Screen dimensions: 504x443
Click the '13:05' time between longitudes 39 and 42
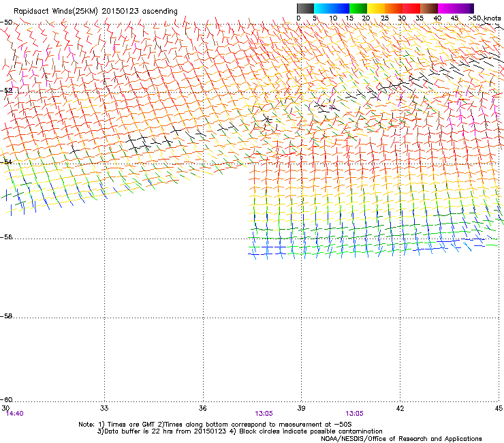355,414
